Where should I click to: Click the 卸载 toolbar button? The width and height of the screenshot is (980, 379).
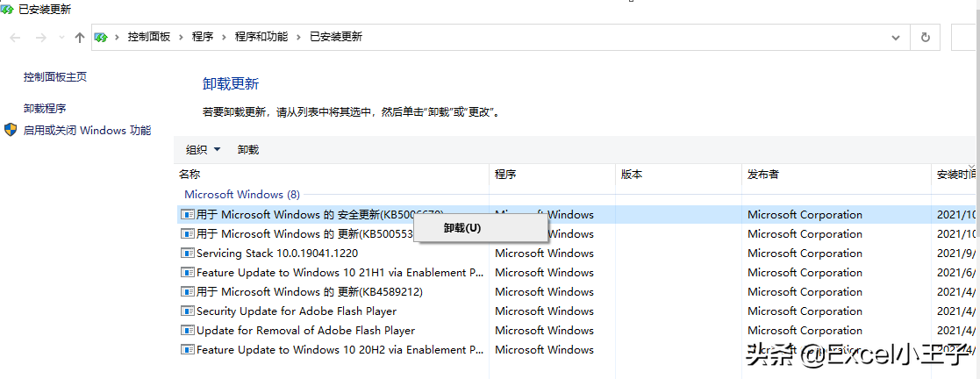click(x=248, y=149)
